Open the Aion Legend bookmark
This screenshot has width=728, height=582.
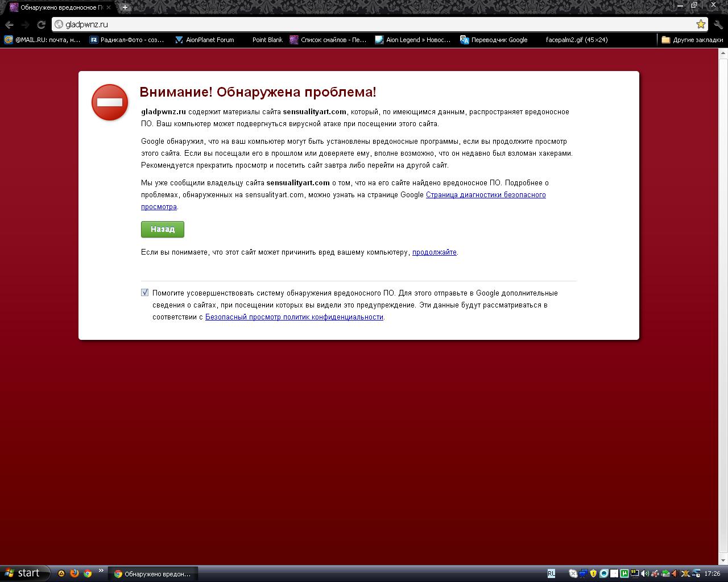click(413, 40)
